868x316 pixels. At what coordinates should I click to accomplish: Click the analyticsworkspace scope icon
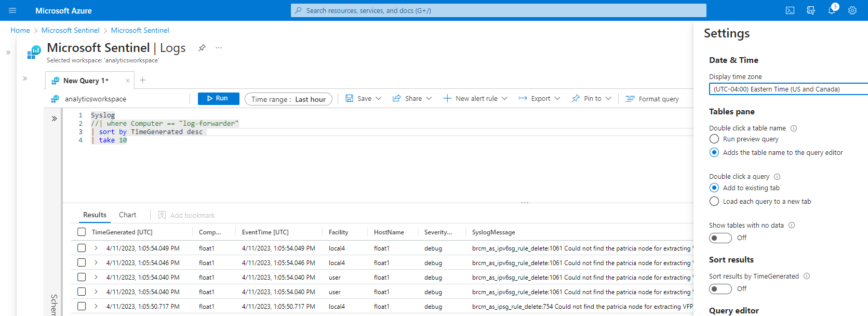(55, 99)
